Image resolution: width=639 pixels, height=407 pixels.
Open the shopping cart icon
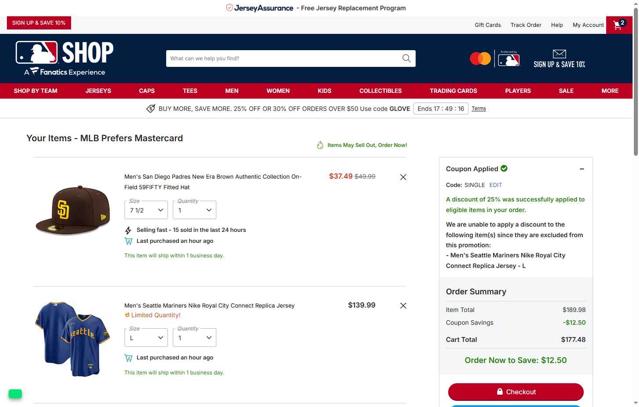619,25
